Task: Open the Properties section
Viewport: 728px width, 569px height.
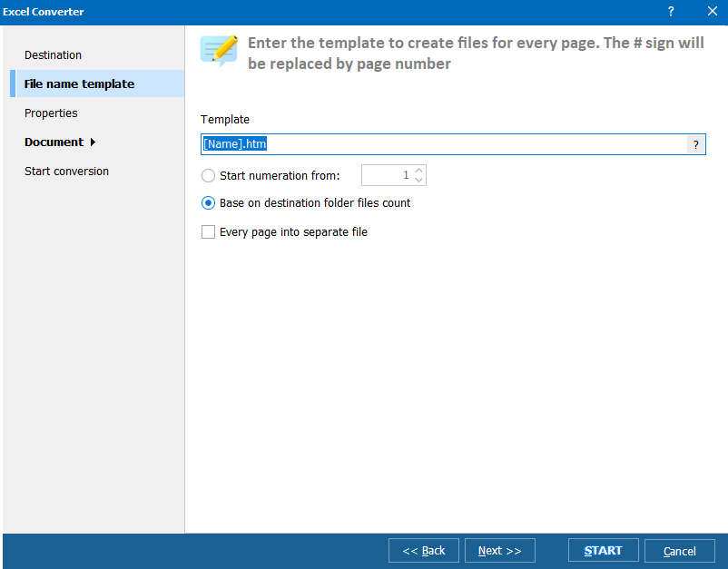Action: (51, 113)
